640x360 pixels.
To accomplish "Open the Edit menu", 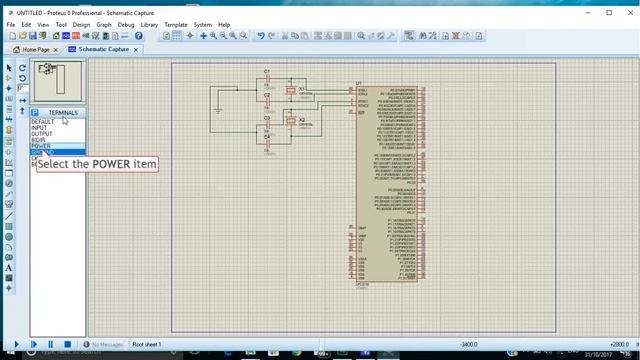I will [26, 24].
